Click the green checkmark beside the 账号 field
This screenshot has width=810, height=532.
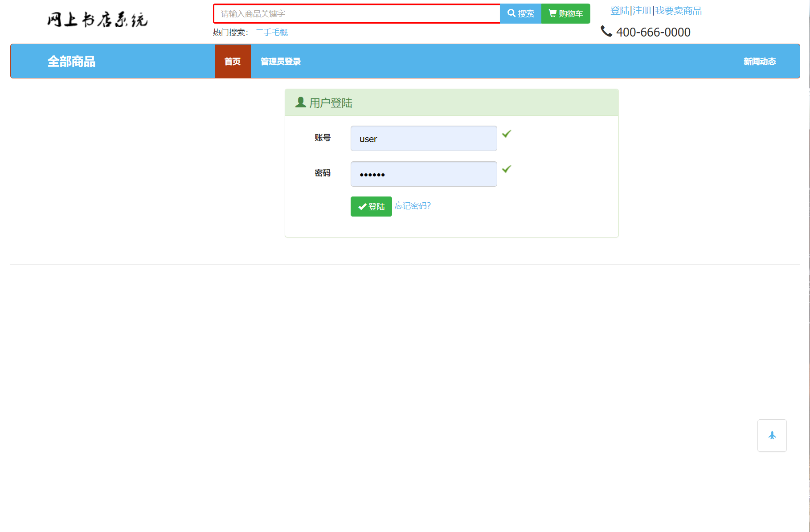506,134
